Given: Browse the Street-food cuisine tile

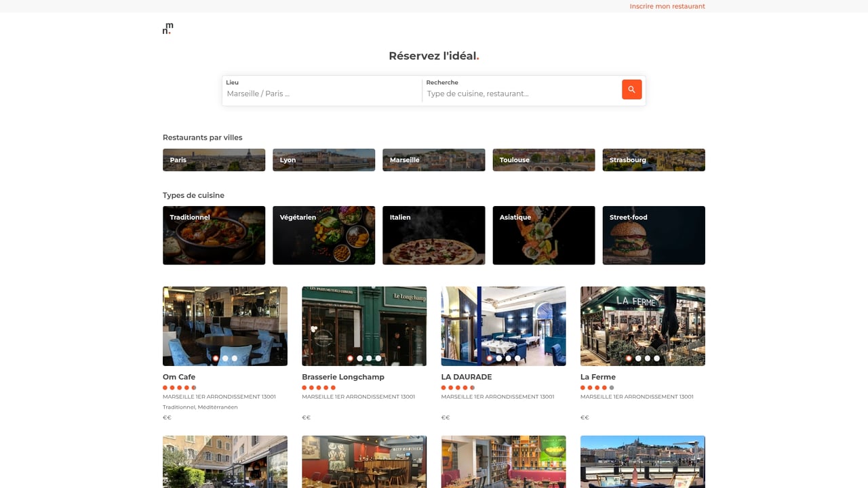Looking at the screenshot, I should pos(653,235).
